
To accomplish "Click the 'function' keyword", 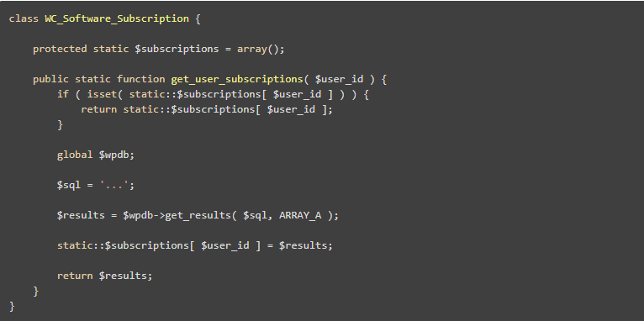I will pyautogui.click(x=141, y=79).
